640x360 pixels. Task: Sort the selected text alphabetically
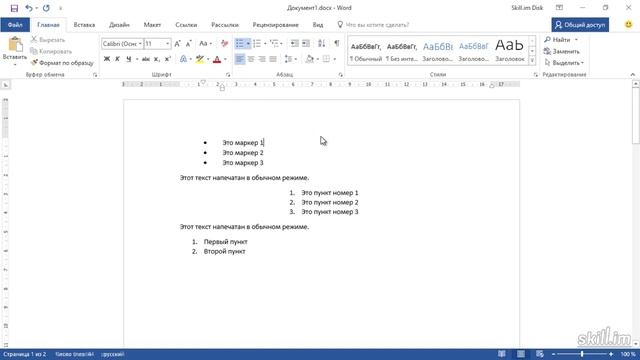322,44
